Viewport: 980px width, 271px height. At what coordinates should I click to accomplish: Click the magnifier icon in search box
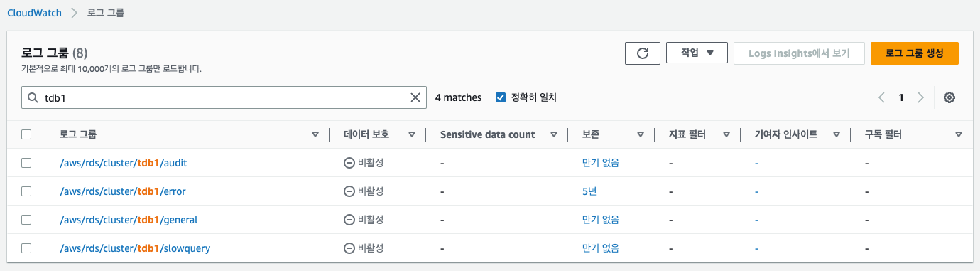33,97
